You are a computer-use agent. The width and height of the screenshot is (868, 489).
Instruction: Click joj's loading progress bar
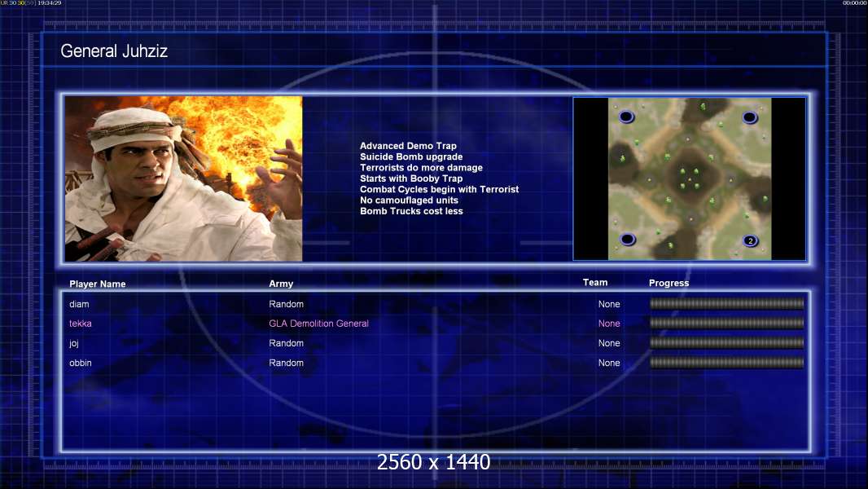pyautogui.click(x=727, y=343)
